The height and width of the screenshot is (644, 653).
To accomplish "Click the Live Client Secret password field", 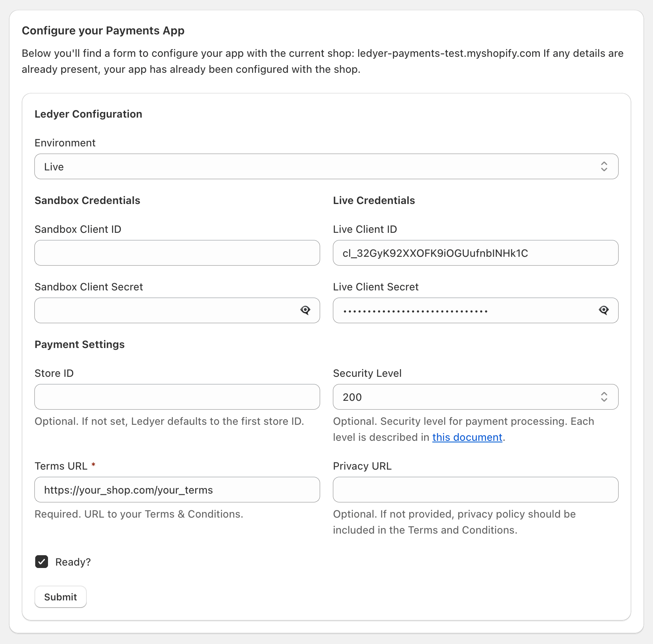I will [475, 310].
